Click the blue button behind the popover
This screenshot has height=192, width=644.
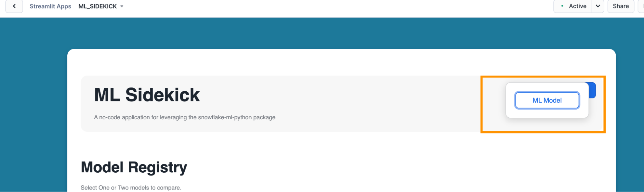coord(592,90)
